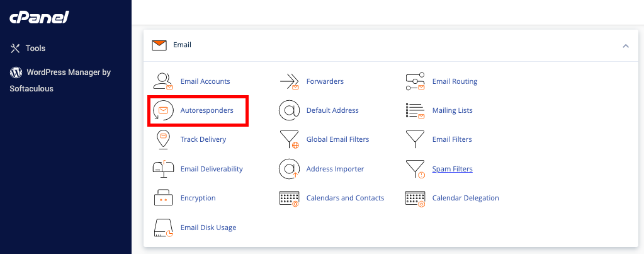Click the Email Accounts person icon
This screenshot has height=254, width=644.
coord(163,81)
